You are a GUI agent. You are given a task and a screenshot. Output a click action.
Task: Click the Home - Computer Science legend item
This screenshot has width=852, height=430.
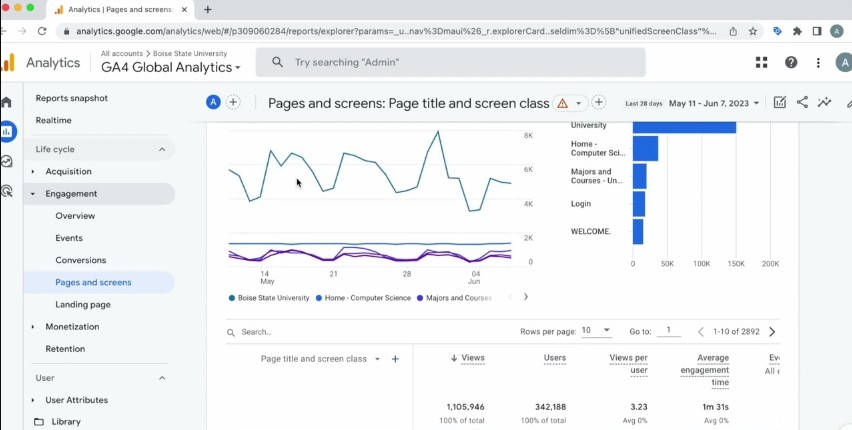363,298
